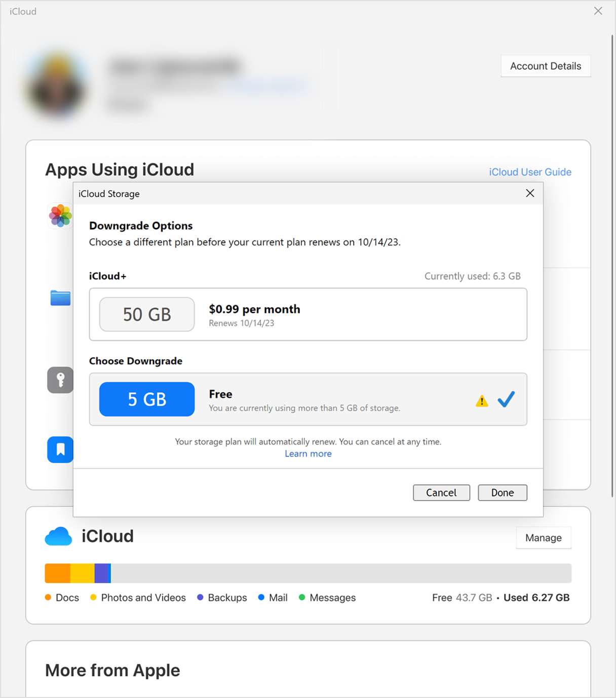Click the Cancel button
The height and width of the screenshot is (698, 616).
tap(441, 492)
